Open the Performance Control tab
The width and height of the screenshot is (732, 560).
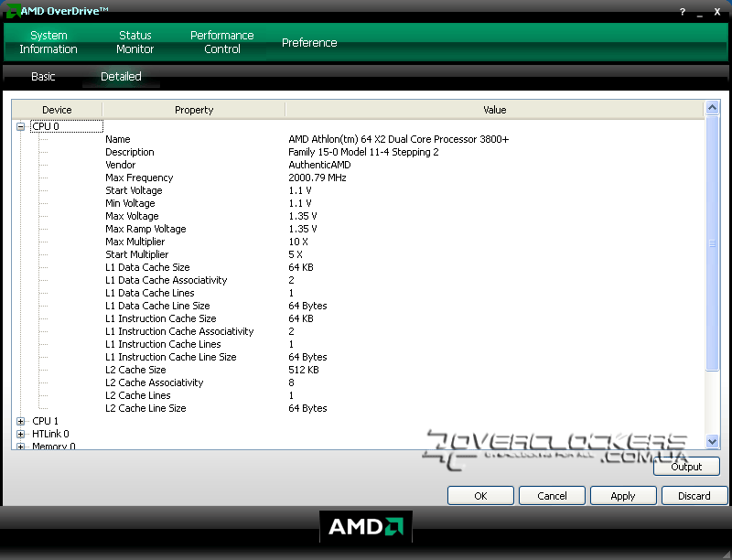(x=222, y=42)
